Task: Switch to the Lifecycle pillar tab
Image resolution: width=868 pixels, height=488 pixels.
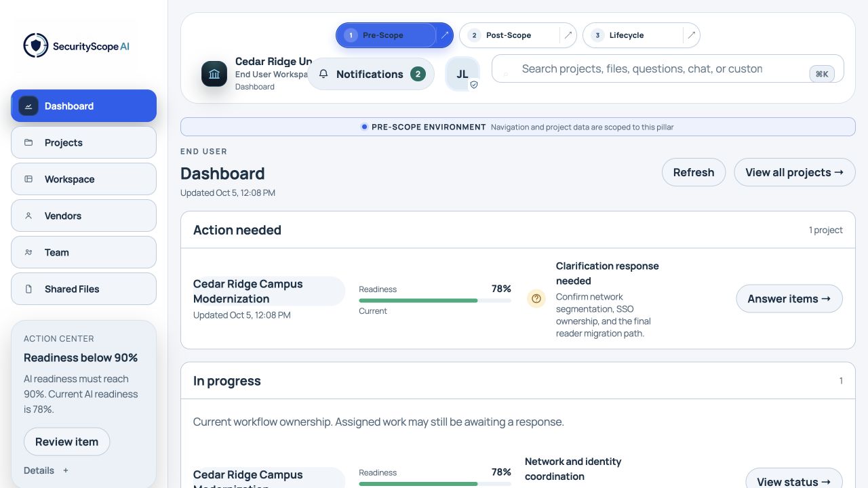Action: click(633, 35)
